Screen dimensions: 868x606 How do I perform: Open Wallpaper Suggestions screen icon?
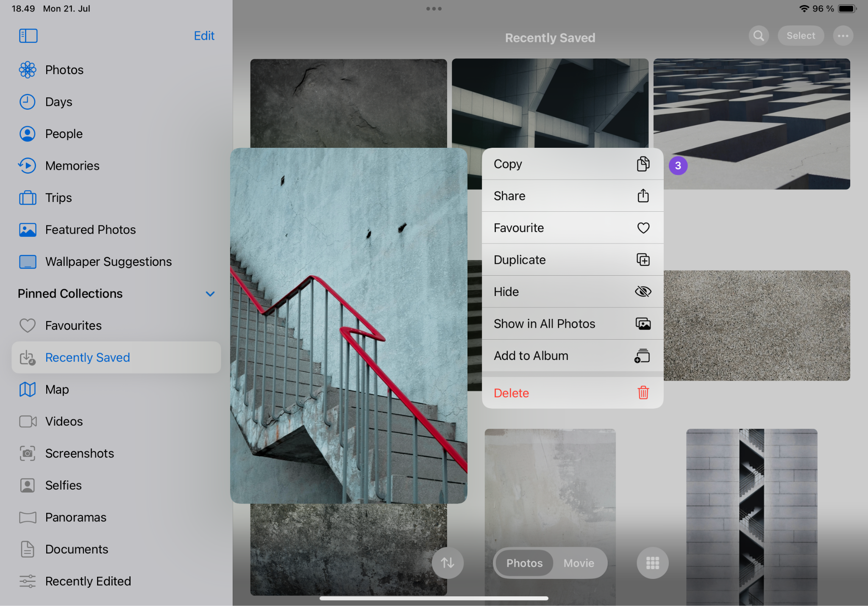click(28, 262)
